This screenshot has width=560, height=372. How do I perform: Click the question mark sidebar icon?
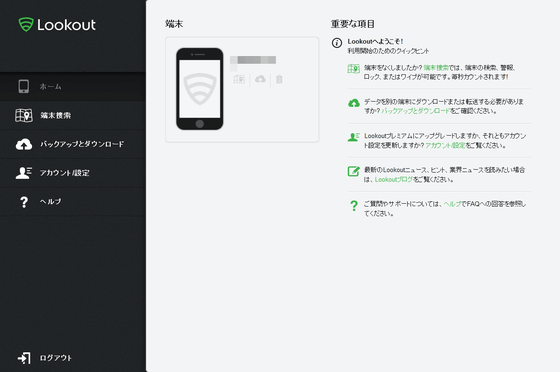pos(24,202)
